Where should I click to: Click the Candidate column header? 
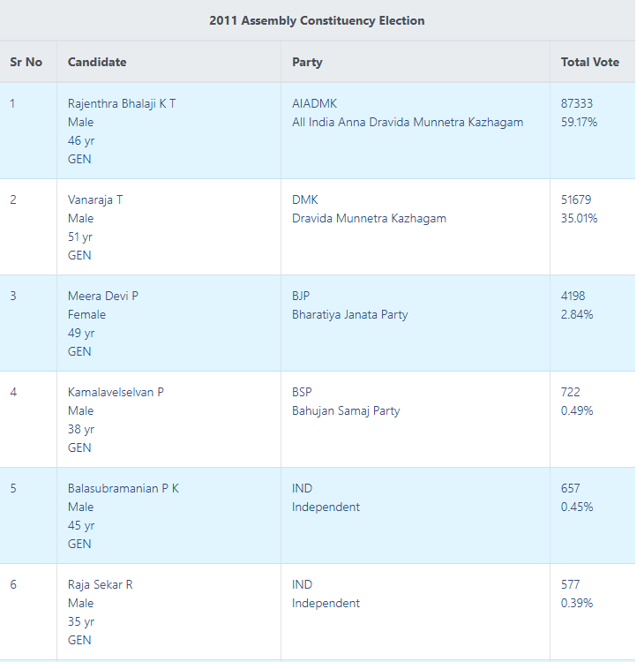(97, 62)
